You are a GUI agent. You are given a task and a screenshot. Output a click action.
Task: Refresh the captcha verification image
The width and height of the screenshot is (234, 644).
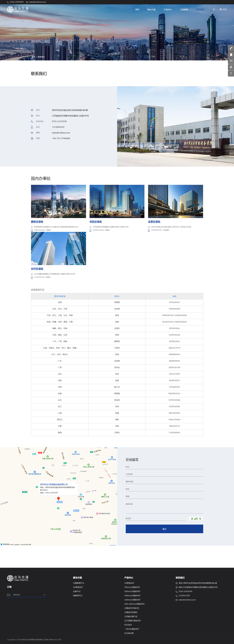pos(196,519)
